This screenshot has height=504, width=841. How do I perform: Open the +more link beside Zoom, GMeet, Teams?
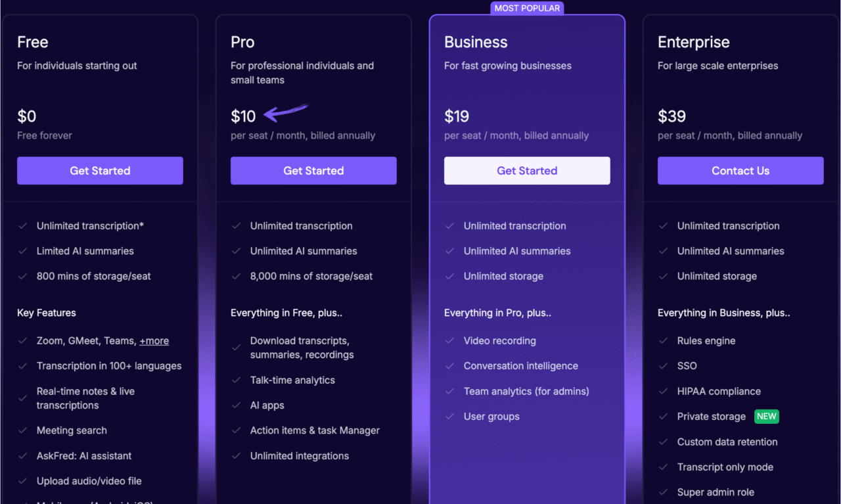tap(154, 340)
